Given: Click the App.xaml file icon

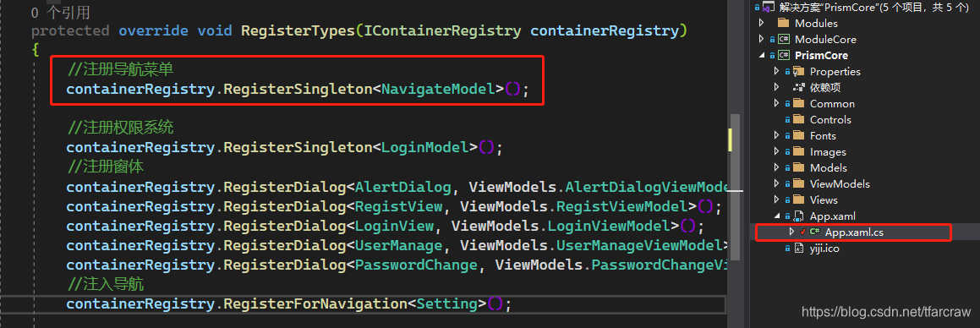Looking at the screenshot, I should tap(799, 216).
